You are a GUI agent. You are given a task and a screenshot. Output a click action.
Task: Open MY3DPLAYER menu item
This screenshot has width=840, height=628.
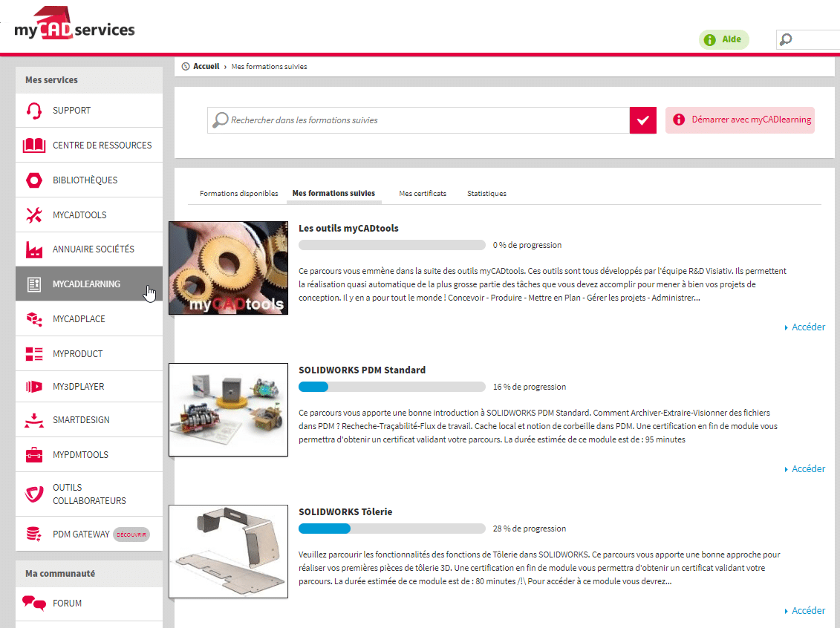(x=89, y=387)
